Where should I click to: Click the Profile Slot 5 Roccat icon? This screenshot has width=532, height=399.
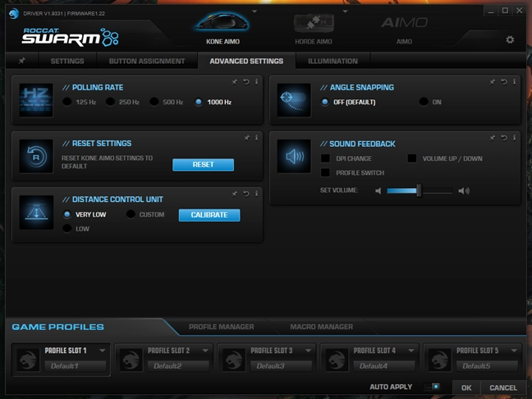tap(440, 360)
